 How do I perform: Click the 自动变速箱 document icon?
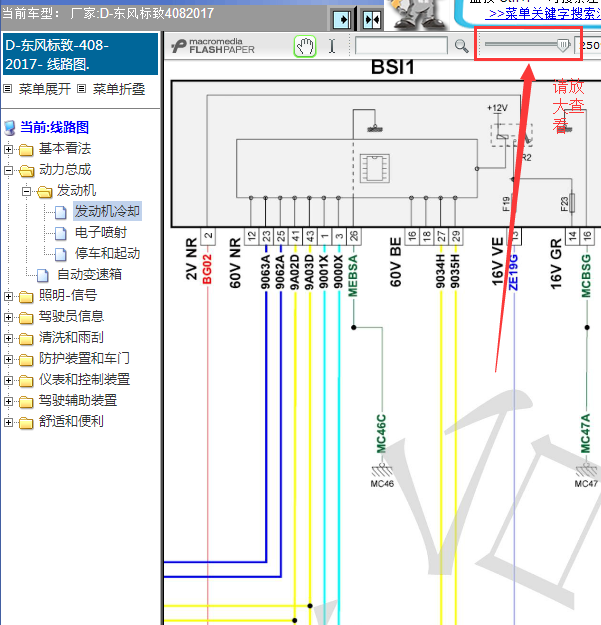(43, 275)
